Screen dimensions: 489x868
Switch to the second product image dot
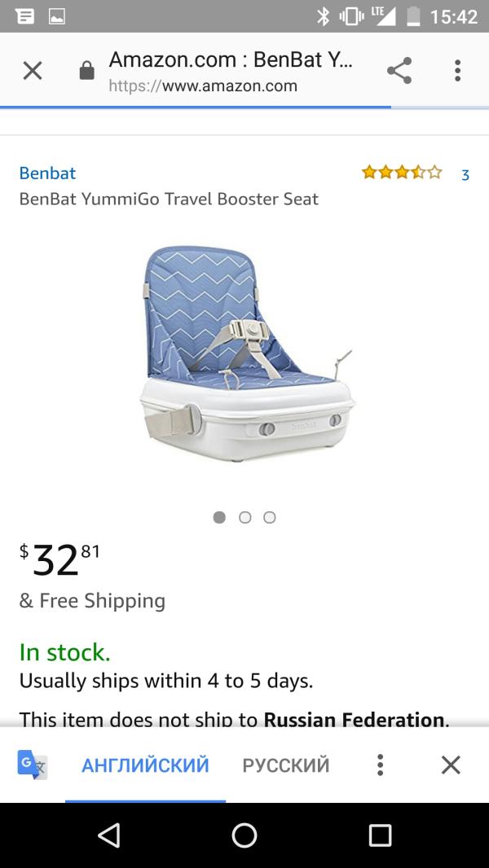point(244,517)
